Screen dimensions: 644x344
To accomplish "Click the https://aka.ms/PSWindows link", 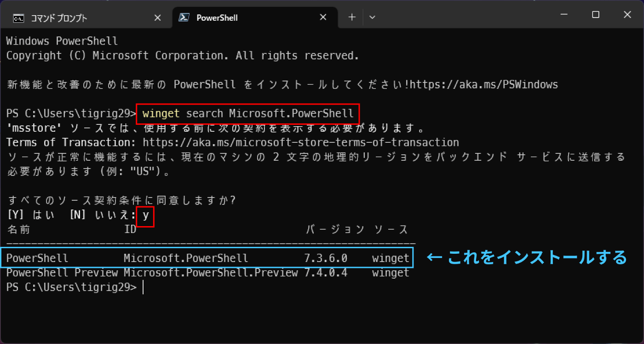I will tap(484, 85).
